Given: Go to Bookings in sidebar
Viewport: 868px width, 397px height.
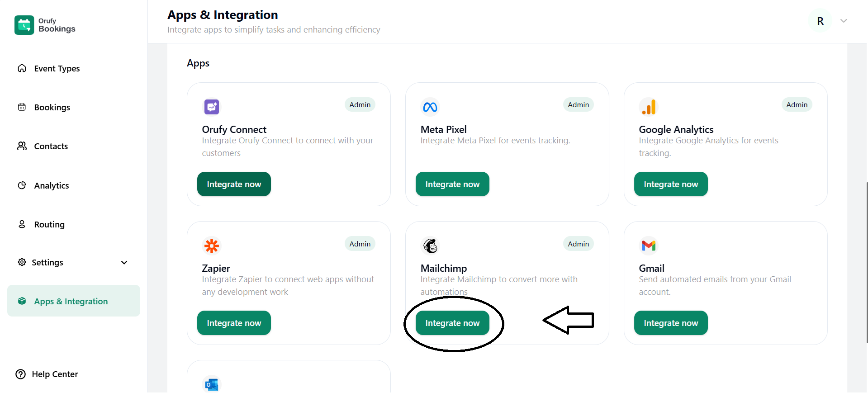Looking at the screenshot, I should [52, 108].
